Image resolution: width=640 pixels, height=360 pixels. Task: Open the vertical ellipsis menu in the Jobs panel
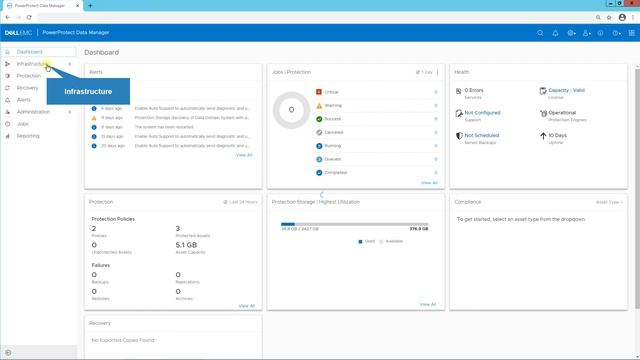tap(438, 72)
